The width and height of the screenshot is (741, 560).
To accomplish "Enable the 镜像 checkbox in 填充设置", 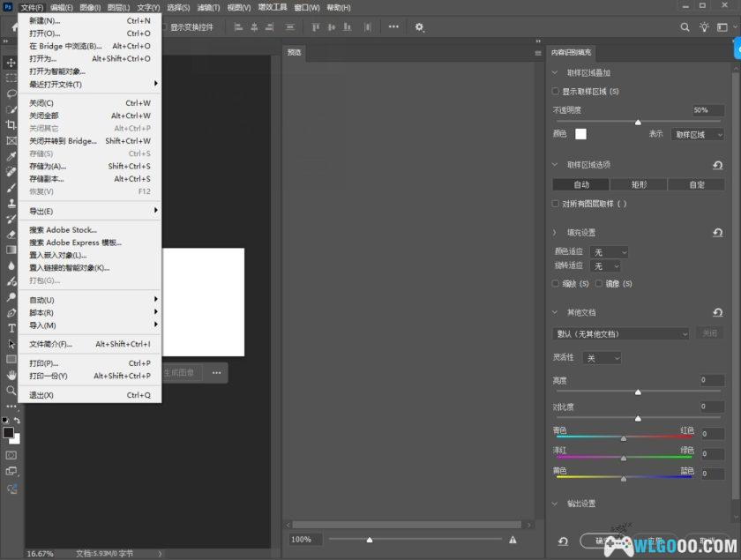I will (x=599, y=282).
